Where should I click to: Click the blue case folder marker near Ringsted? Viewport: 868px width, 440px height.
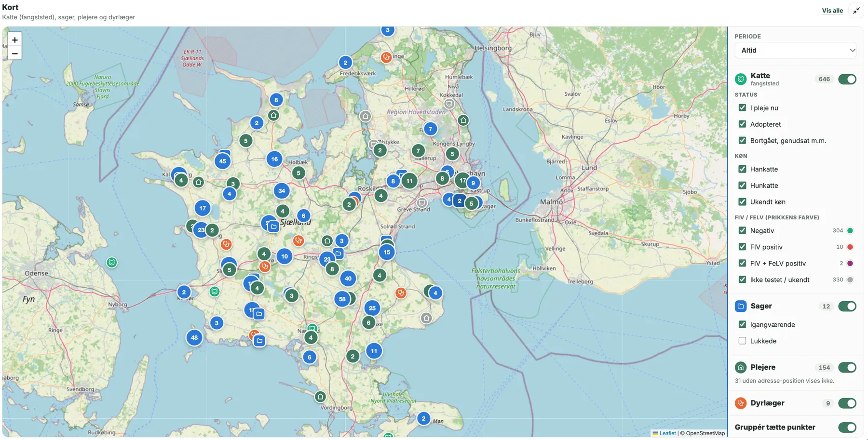click(x=338, y=253)
